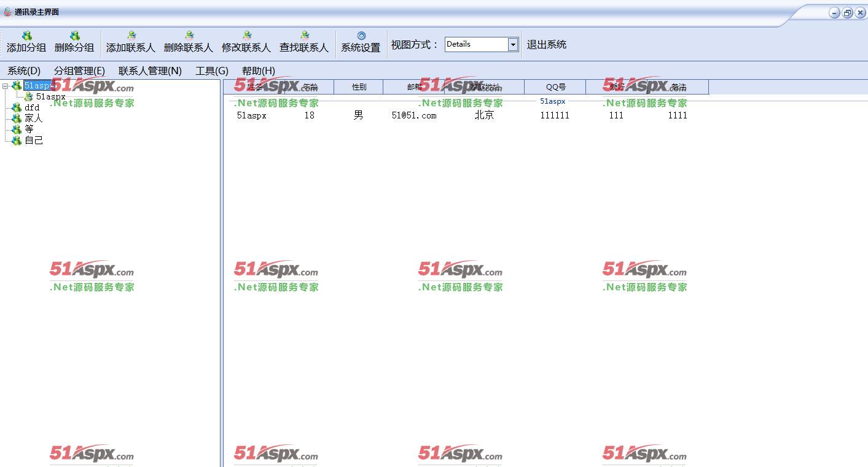868x467 pixels.
Task: Select the 51aspx name cell in the contact row
Action: pyautogui.click(x=252, y=115)
